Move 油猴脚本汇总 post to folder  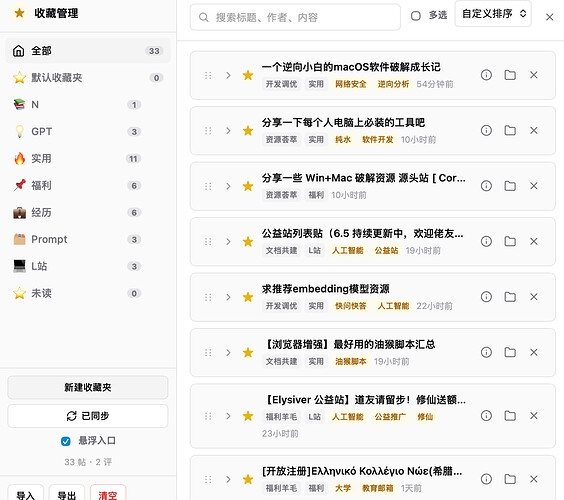510,352
